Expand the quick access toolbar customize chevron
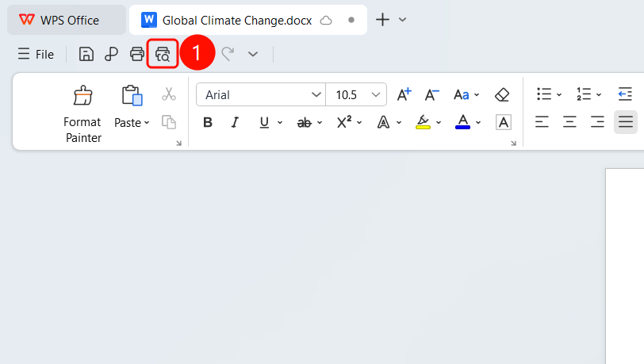 253,54
